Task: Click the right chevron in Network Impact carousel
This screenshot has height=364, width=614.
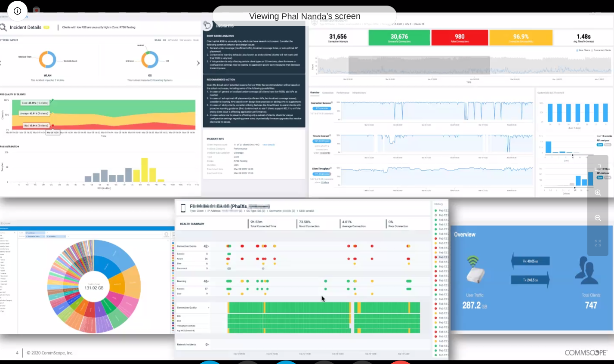Action: (x=198, y=63)
